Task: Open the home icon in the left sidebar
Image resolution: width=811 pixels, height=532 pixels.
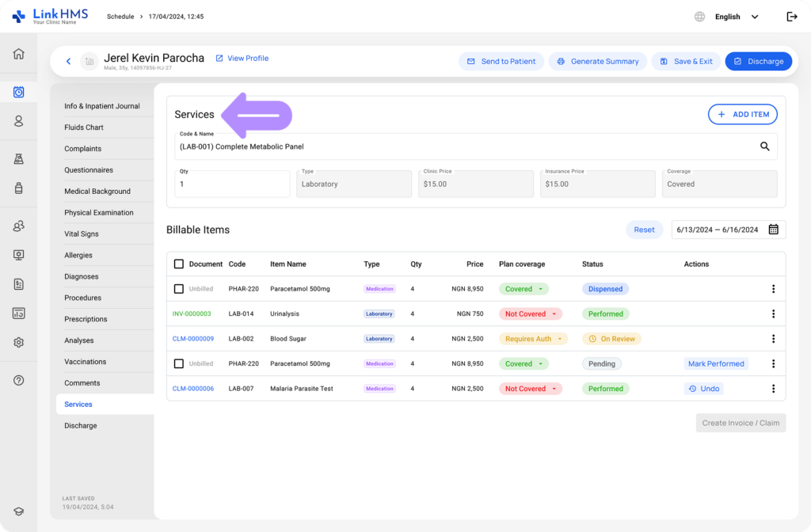Action: (x=19, y=54)
